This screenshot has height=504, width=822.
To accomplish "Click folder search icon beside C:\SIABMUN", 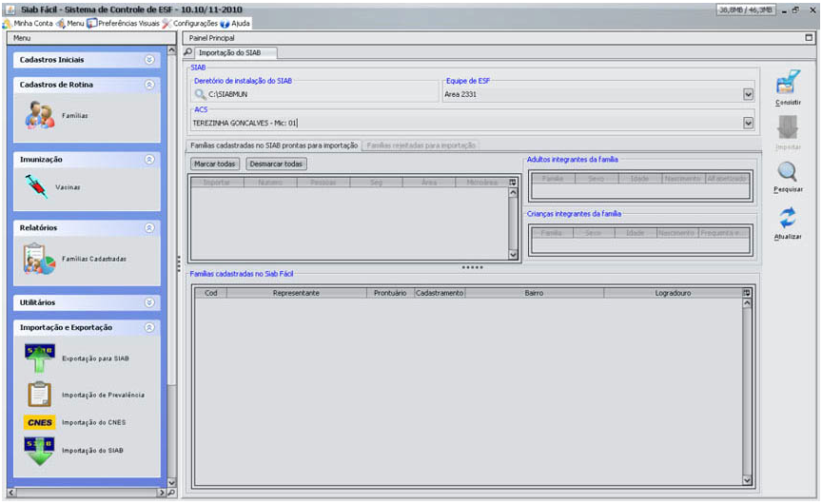I will coord(200,94).
